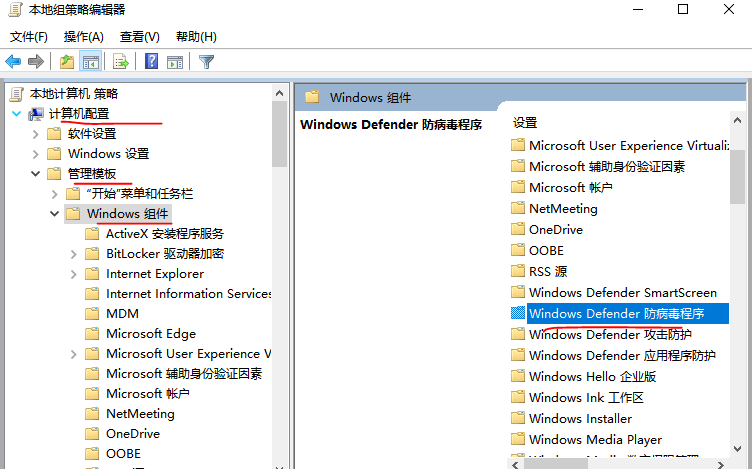The image size is (752, 469).
Task: Expand Microsoft User Experience node in tree
Action: 73,354
